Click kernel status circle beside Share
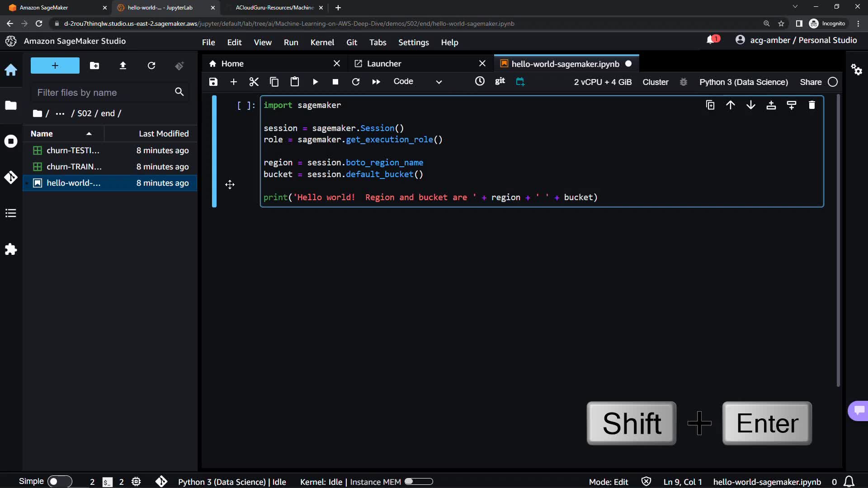The height and width of the screenshot is (488, 868). click(833, 82)
